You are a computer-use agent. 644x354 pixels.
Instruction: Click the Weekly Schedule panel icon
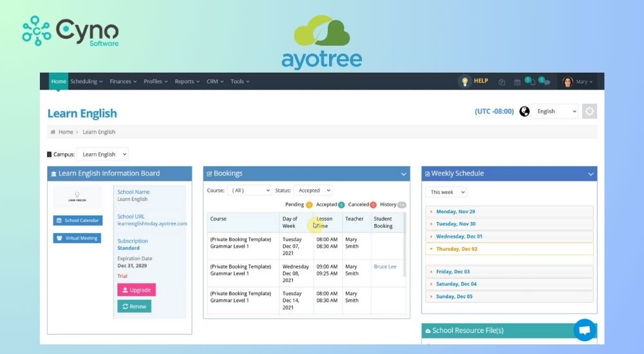point(427,174)
